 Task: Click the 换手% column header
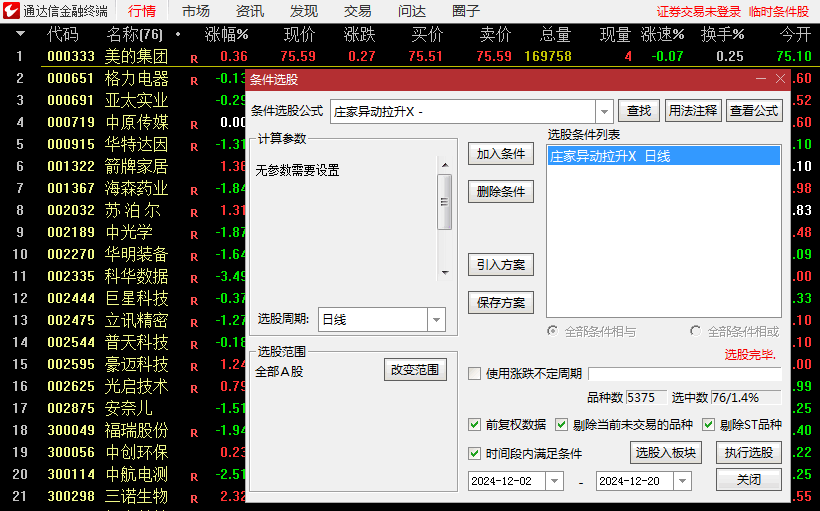(723, 35)
